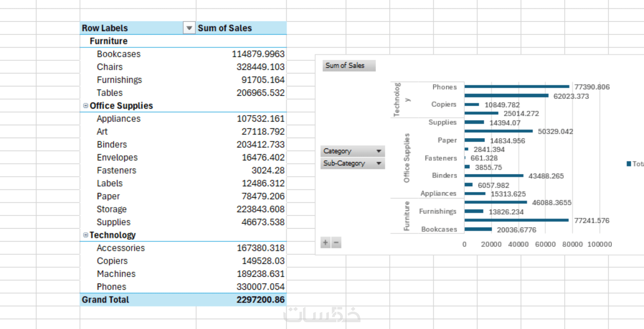
Task: Select the Labels row label
Action: [110, 183]
